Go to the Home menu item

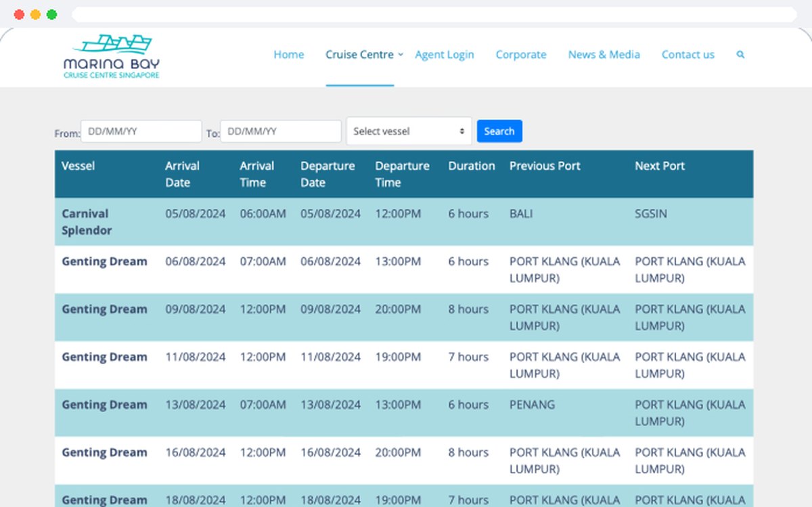pos(289,55)
